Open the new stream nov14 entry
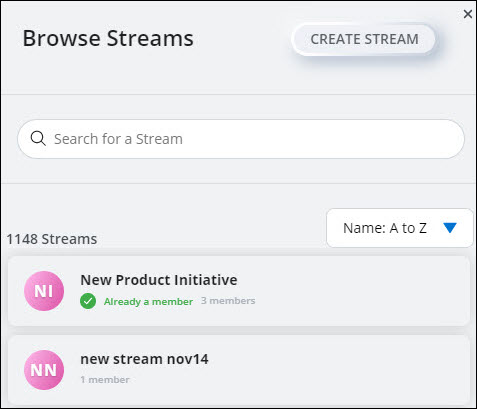 [144, 359]
